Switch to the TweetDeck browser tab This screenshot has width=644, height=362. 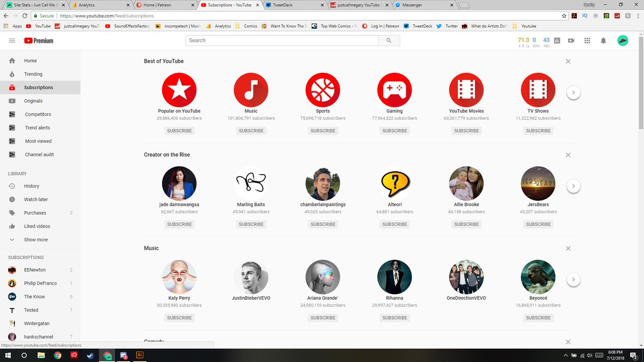(x=294, y=5)
